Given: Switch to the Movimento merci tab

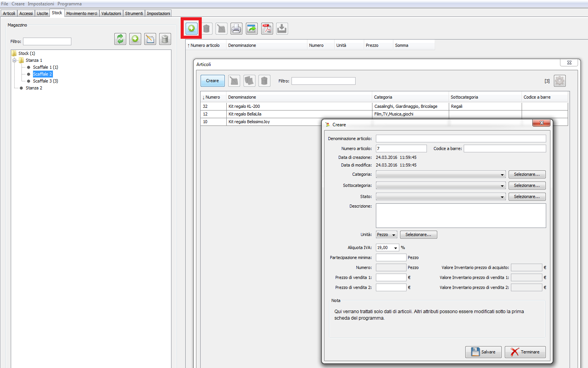Looking at the screenshot, I should click(x=82, y=13).
